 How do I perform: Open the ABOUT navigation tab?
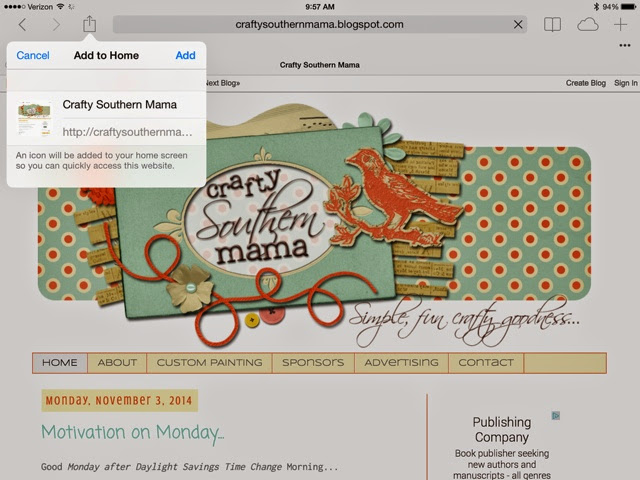pyautogui.click(x=117, y=362)
